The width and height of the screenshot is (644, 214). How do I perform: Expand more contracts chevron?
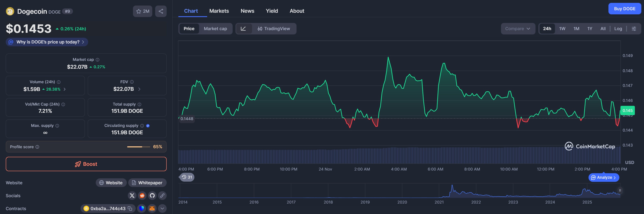pyautogui.click(x=162, y=208)
